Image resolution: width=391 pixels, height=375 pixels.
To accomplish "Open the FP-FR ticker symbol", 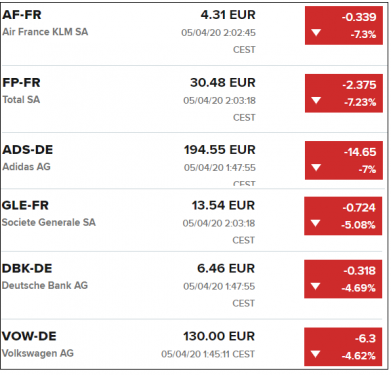I will click(21, 83).
